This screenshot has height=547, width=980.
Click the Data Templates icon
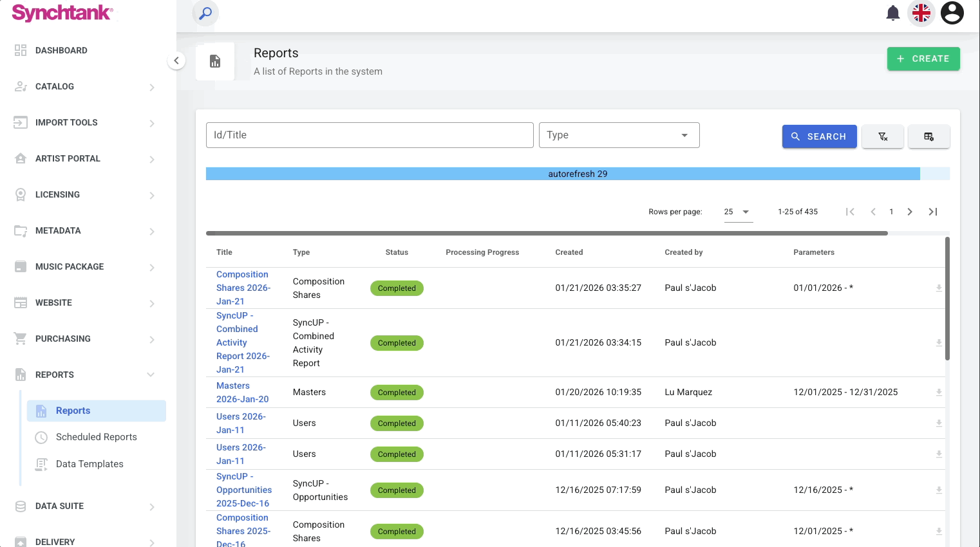[x=41, y=464]
